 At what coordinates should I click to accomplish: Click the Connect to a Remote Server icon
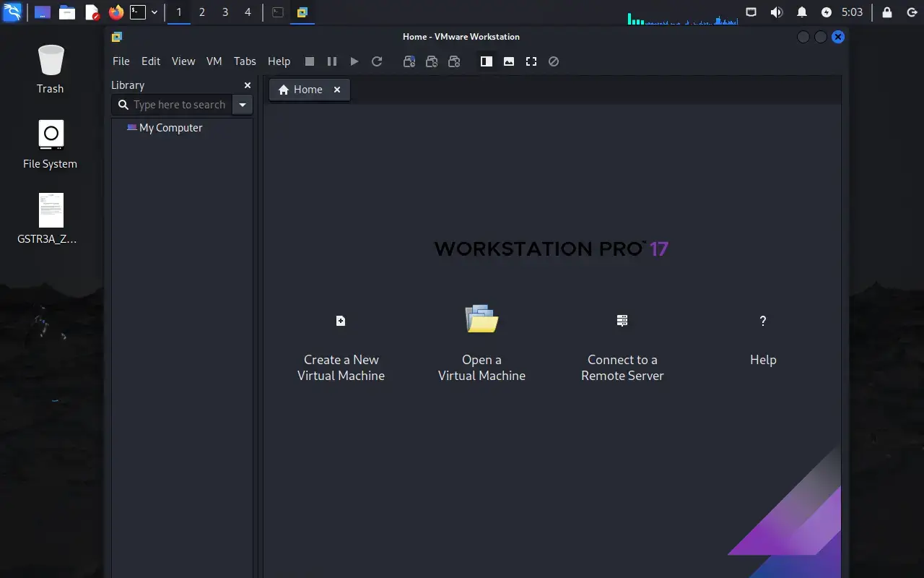pyautogui.click(x=622, y=321)
